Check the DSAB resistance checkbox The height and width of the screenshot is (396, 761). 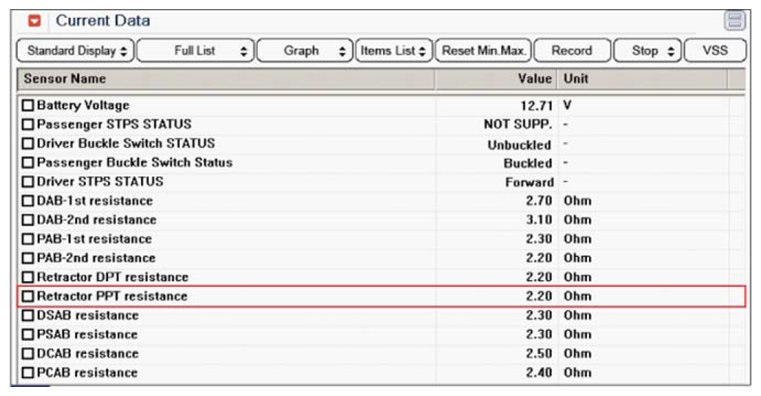pyautogui.click(x=28, y=315)
